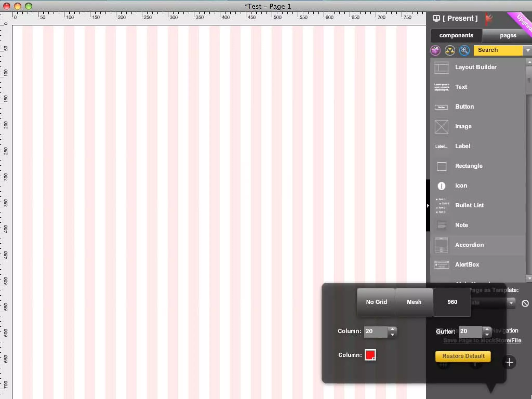Viewport: 532px width, 399px height.
Task: Select the 960 grid option
Action: 452,302
